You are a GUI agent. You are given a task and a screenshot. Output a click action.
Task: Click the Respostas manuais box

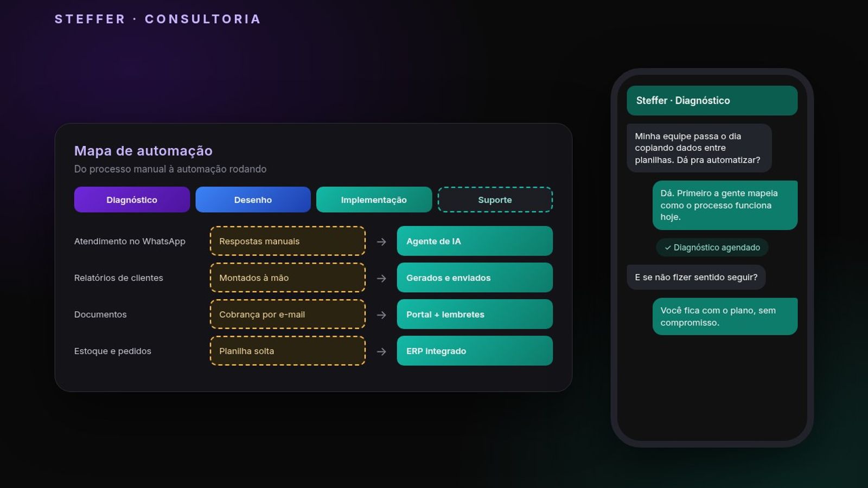(288, 241)
